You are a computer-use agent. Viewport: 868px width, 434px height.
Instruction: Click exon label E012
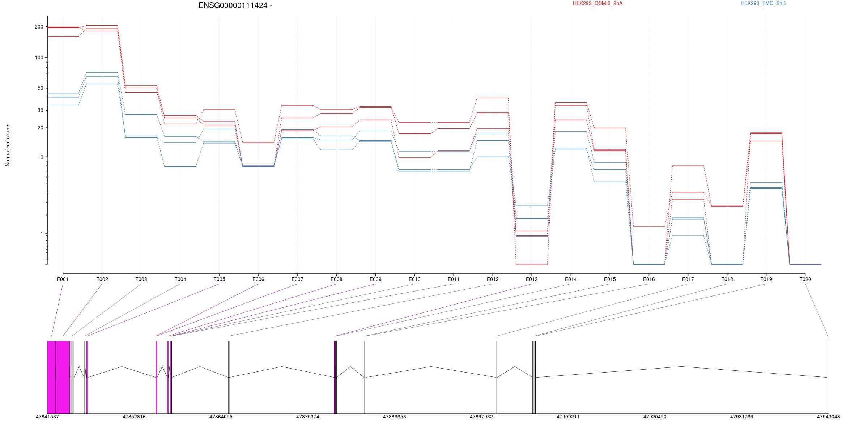click(x=493, y=279)
